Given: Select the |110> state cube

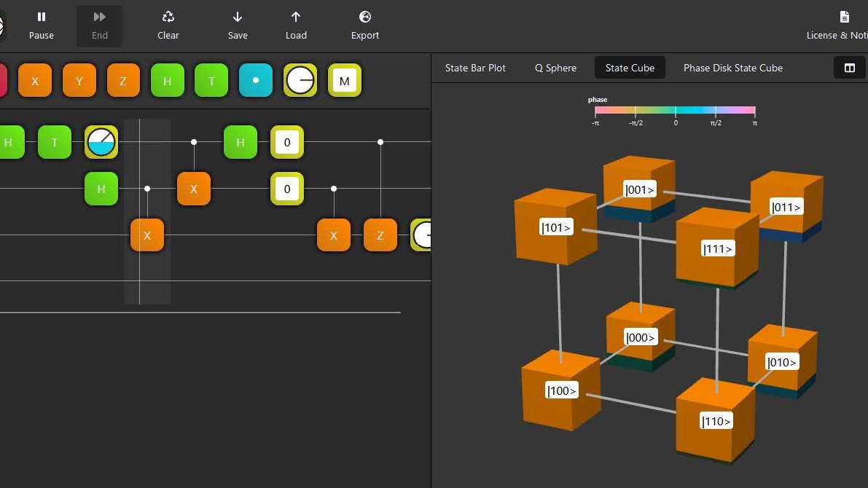Looking at the screenshot, I should [x=716, y=420].
